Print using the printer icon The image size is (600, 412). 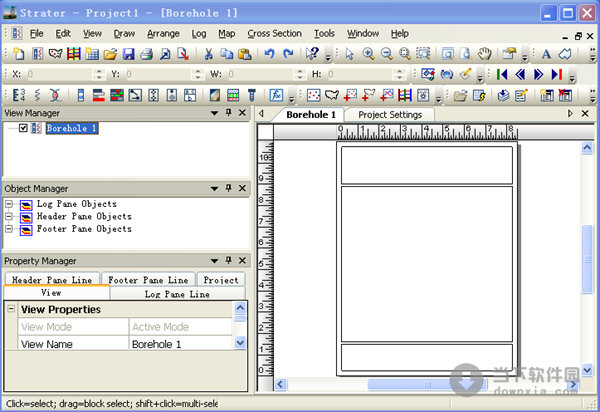coord(147,54)
